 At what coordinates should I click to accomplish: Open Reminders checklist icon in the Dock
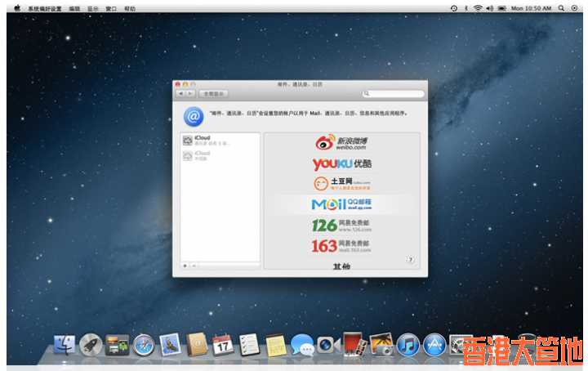tap(249, 345)
